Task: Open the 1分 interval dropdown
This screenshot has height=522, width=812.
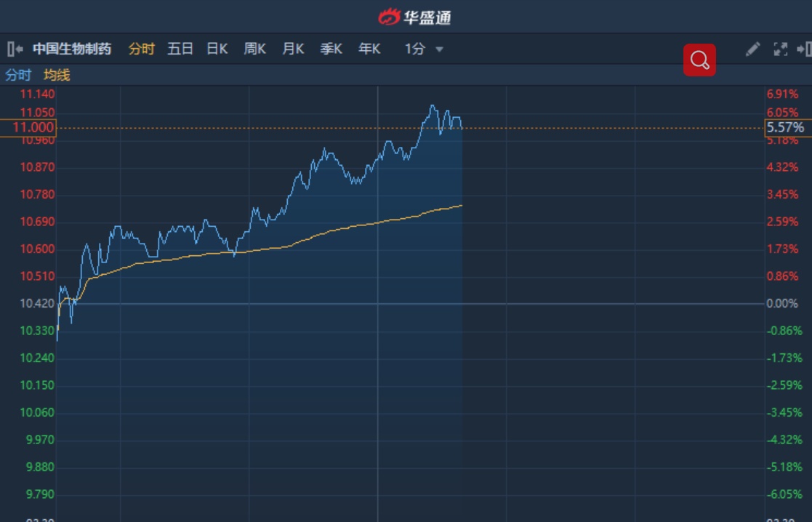Action: 424,49
